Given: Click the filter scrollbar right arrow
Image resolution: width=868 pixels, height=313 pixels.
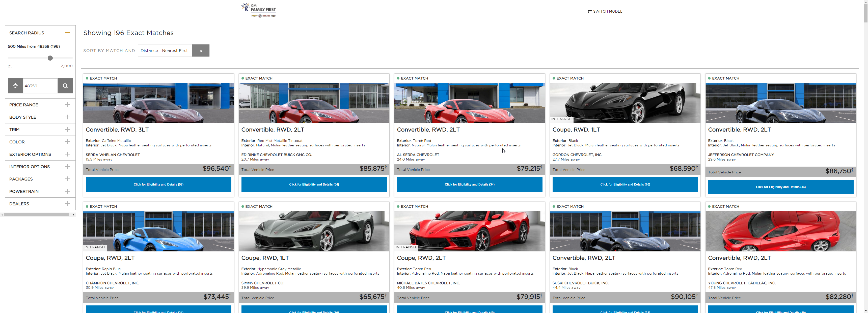Looking at the screenshot, I should 73,215.
